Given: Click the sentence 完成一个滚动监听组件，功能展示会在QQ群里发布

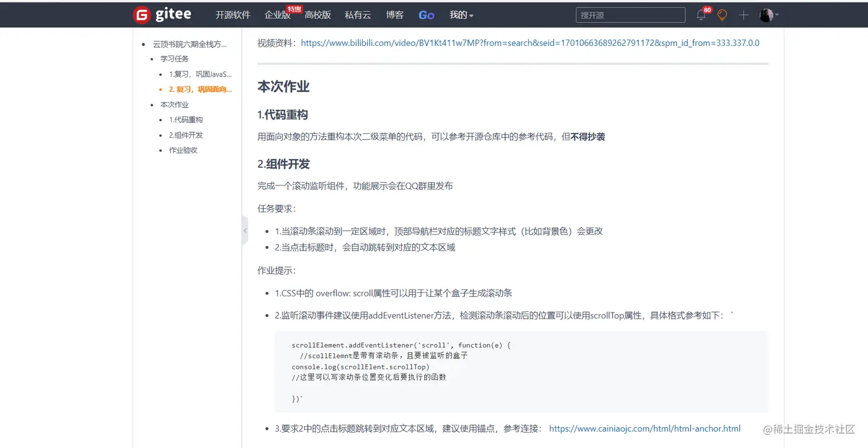Looking at the screenshot, I should 355,186.
